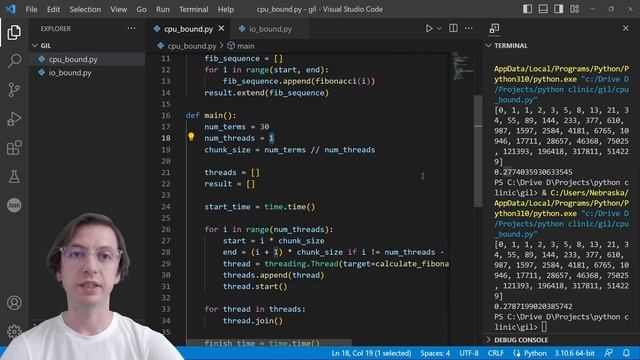The image size is (640, 360).
Task: Click Ln 18, Col 19 status entry
Action: coord(371,353)
